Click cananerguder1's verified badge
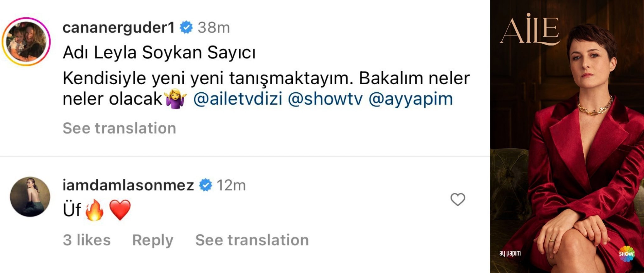 coord(186,27)
